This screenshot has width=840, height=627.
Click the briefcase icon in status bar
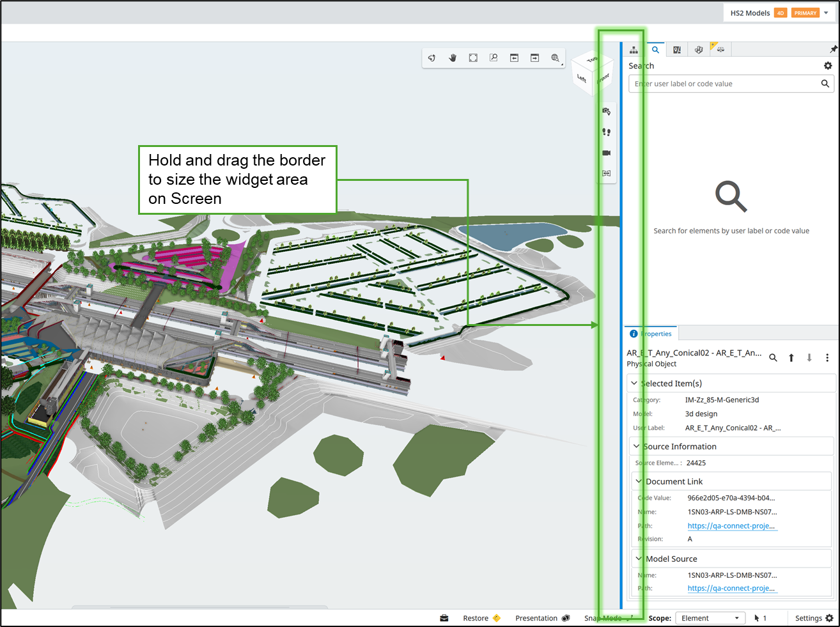pyautogui.click(x=444, y=618)
